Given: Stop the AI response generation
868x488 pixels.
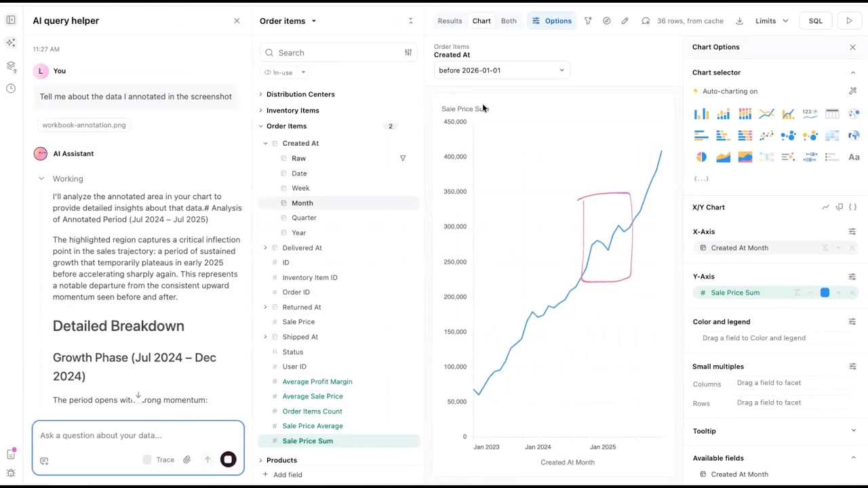Looking at the screenshot, I should [x=228, y=460].
